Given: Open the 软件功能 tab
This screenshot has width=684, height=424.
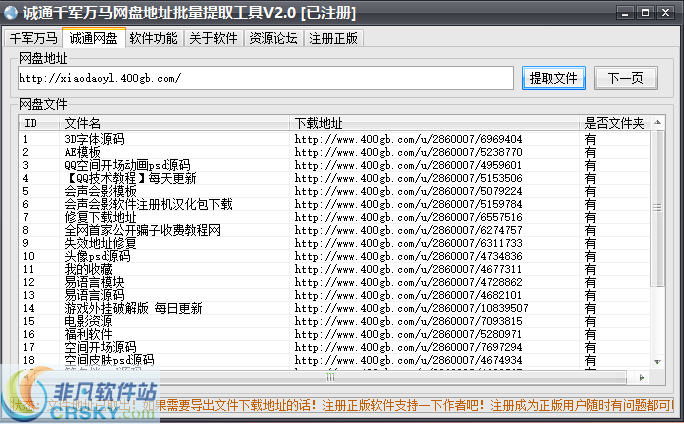Looking at the screenshot, I should pos(154,38).
